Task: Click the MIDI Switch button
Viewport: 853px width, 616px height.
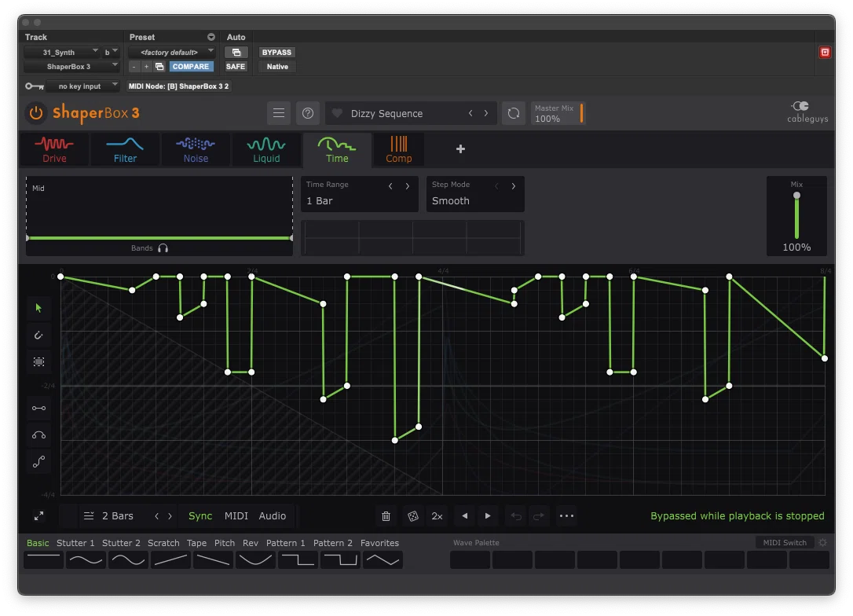Action: pos(785,543)
